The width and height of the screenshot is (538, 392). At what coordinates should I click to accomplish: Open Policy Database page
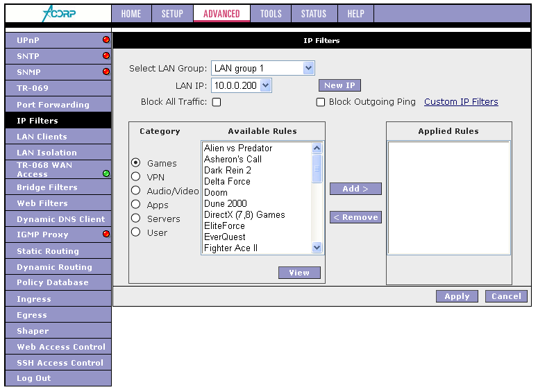[x=58, y=282]
